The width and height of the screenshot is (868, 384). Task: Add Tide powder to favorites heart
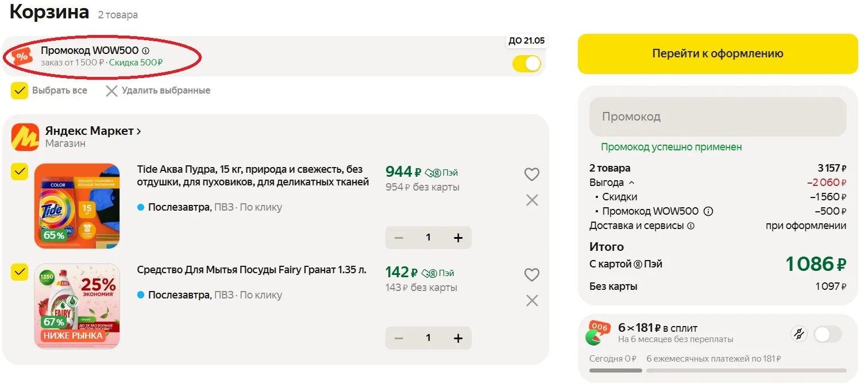[532, 174]
